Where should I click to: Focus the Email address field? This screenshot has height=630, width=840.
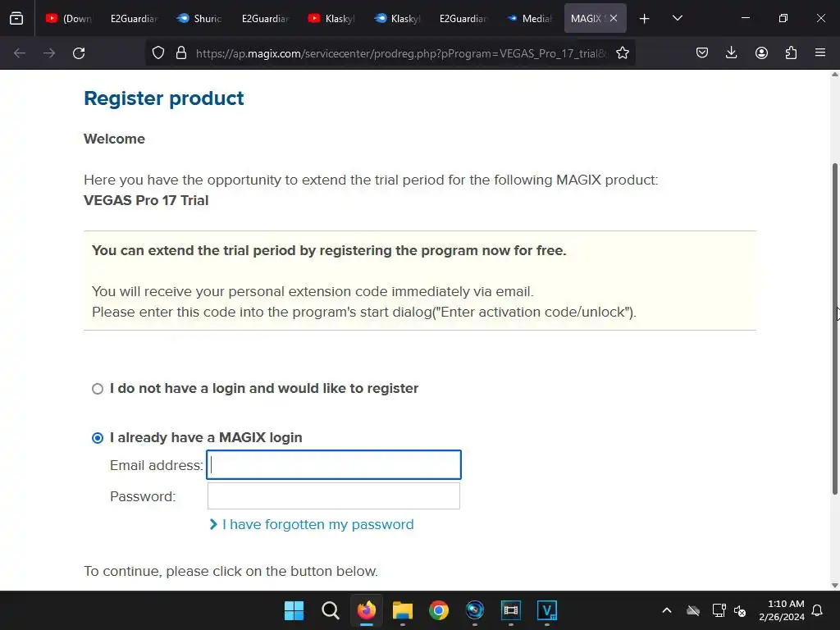click(334, 464)
